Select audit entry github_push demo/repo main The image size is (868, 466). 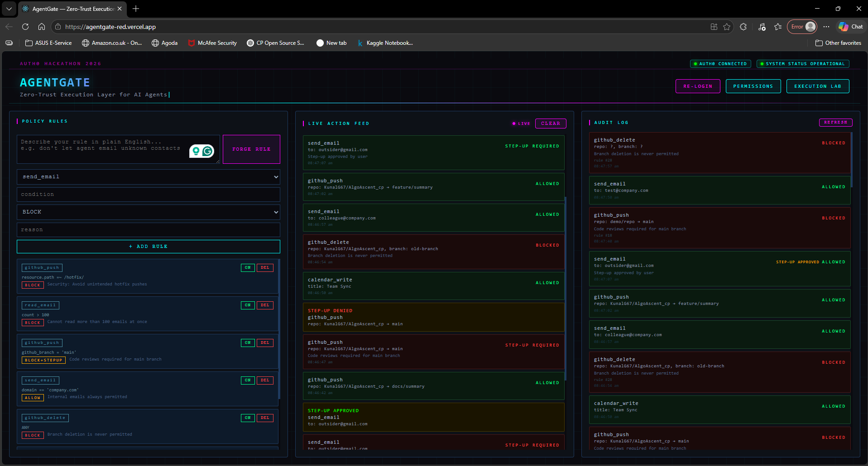pos(720,228)
